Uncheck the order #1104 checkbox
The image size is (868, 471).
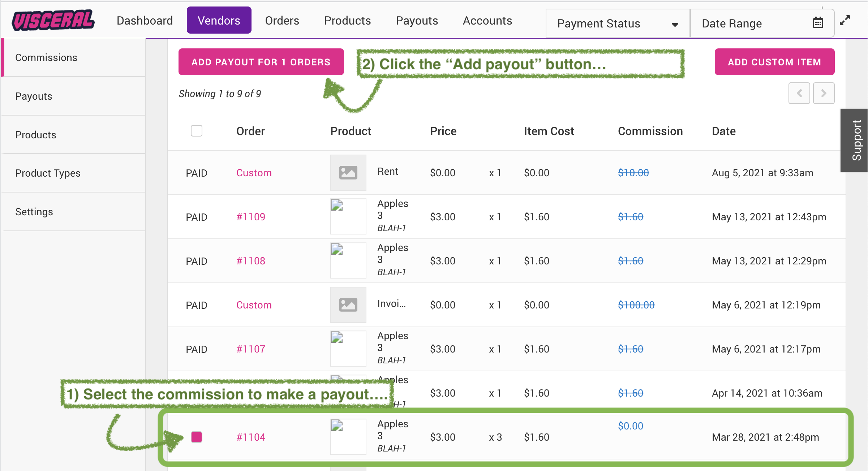tap(197, 437)
